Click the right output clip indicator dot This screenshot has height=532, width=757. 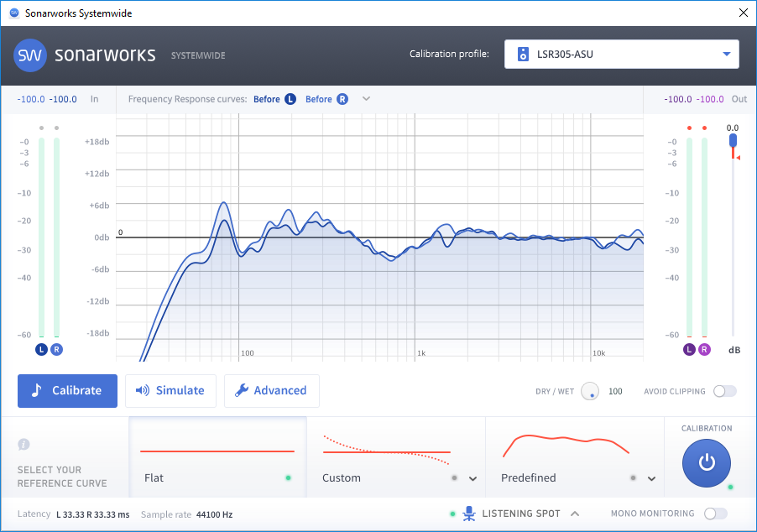click(x=704, y=128)
